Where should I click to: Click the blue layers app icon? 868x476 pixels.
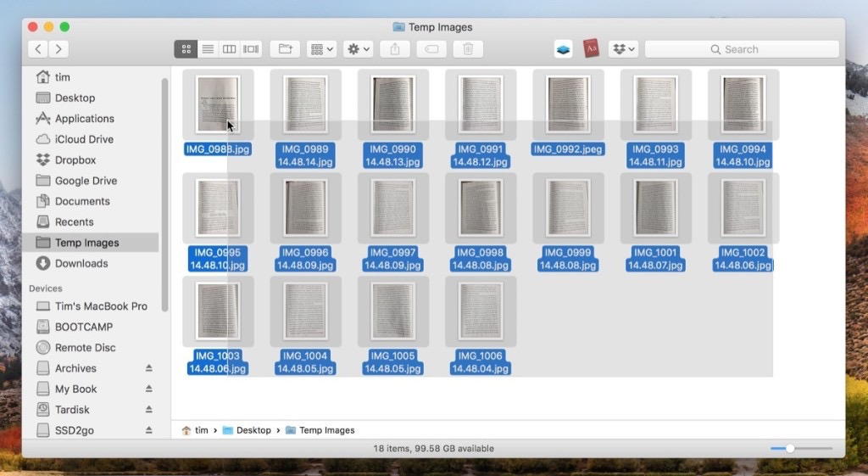point(564,49)
